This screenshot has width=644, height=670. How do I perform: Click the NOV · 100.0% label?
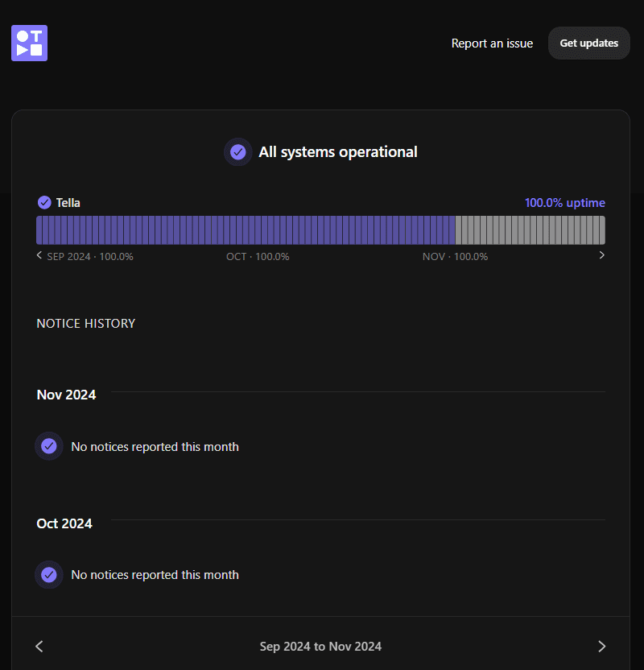point(455,256)
